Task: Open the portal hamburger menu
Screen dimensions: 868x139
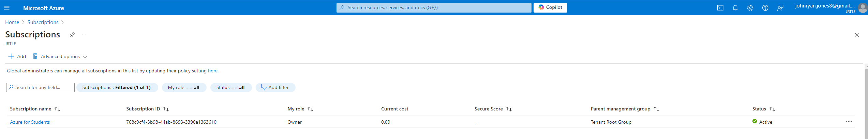Action: point(7,8)
